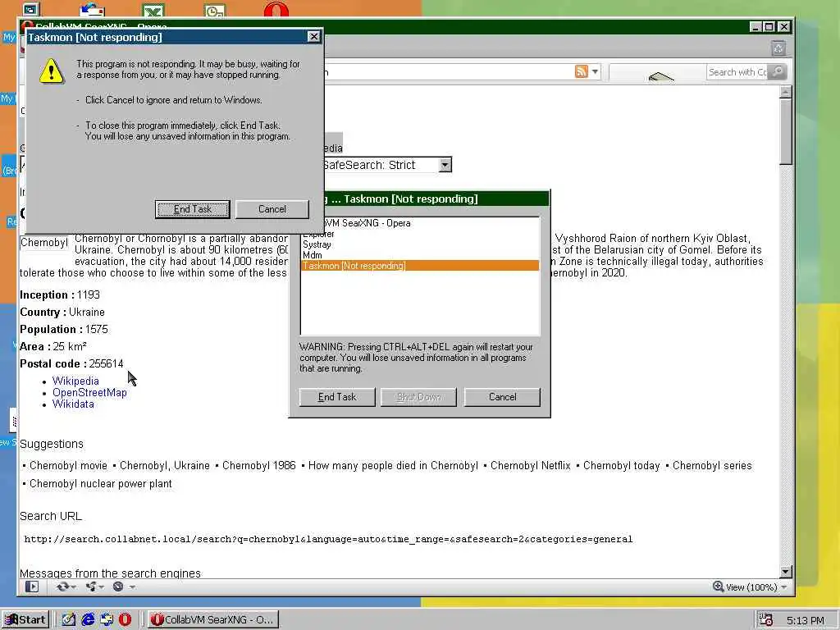Click the 5:13 PM clock
Image resolution: width=840 pixels, height=630 pixels.
[806, 620]
